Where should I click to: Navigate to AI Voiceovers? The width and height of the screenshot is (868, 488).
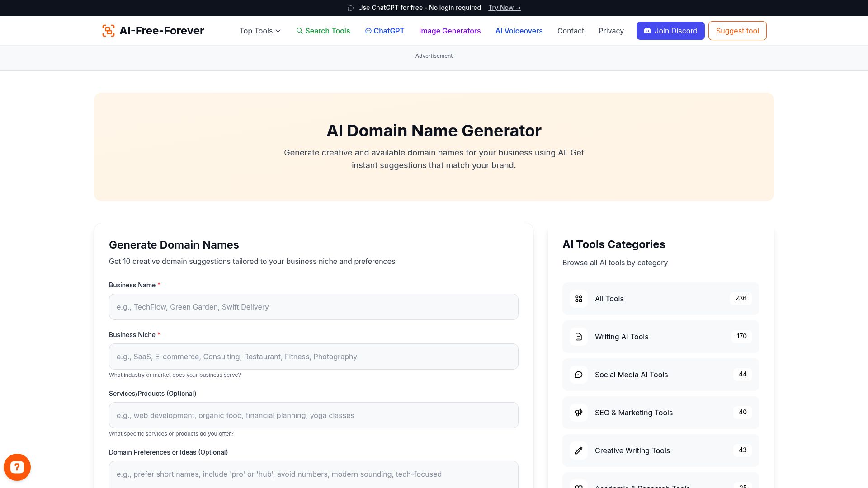click(x=519, y=31)
